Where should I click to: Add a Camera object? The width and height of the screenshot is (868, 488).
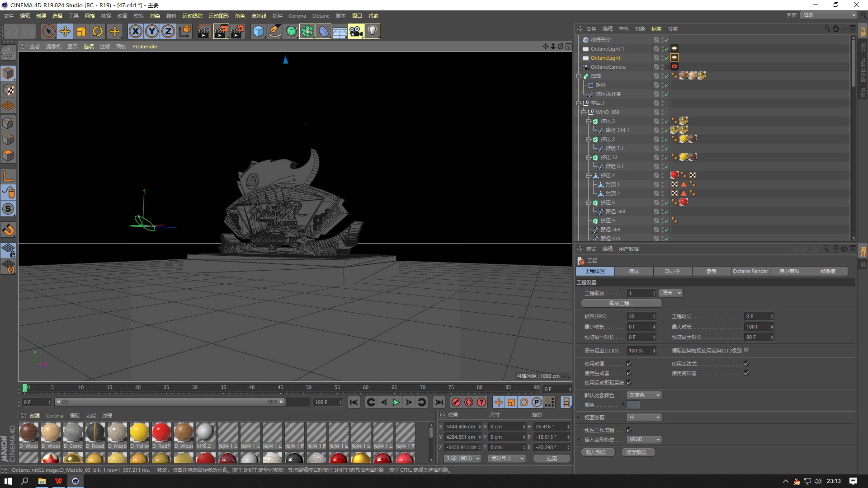[x=356, y=31]
